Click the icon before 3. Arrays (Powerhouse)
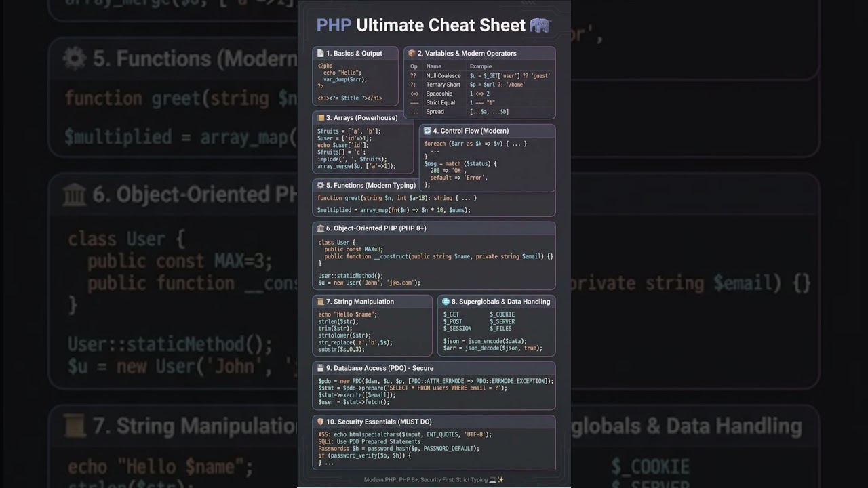 click(321, 117)
